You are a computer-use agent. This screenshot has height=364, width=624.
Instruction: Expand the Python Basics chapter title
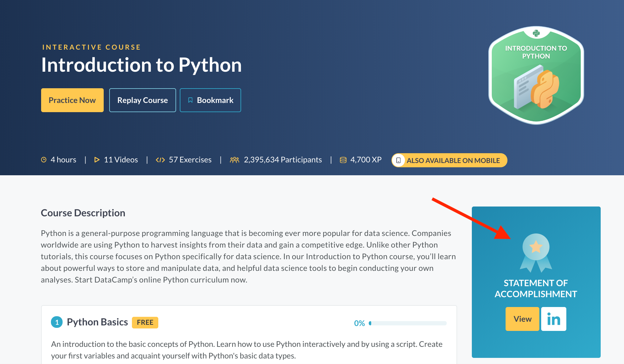click(97, 322)
